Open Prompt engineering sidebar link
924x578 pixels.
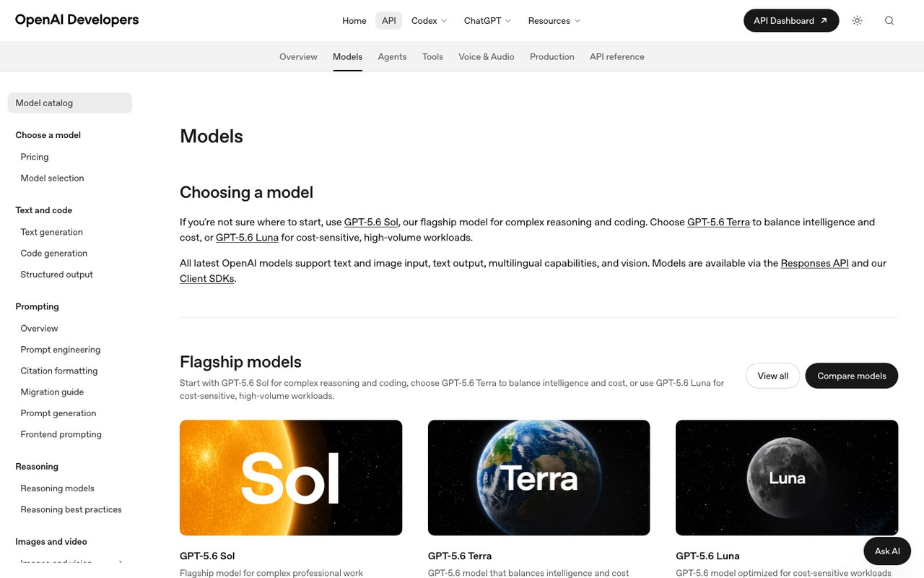[61, 350]
